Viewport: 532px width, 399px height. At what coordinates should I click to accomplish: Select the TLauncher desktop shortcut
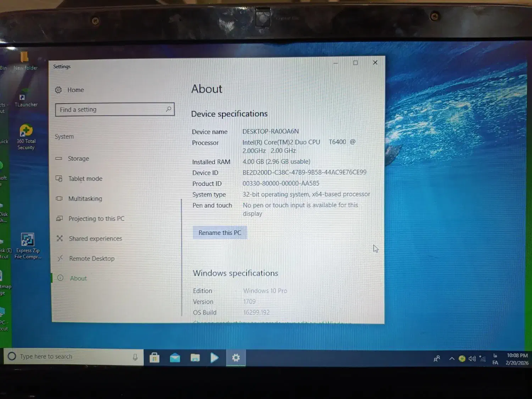point(26,98)
